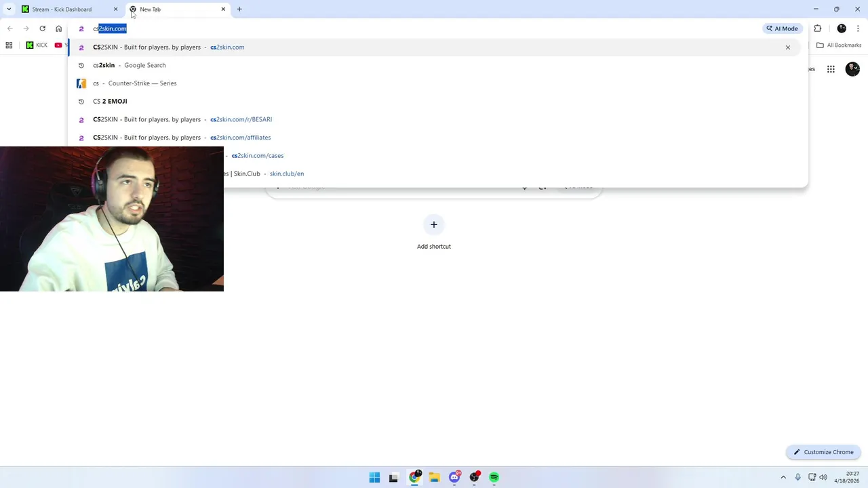Close the New Tab tab
868x488 pixels.
pyautogui.click(x=223, y=9)
